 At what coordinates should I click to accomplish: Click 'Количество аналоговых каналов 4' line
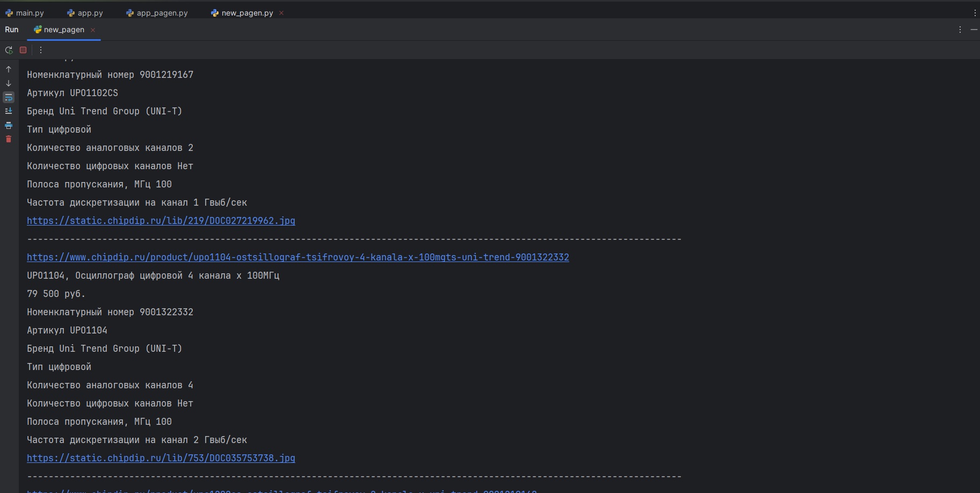coord(110,385)
